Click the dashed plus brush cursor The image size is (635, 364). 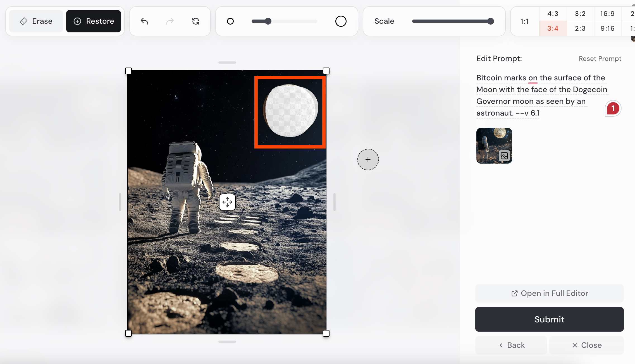pyautogui.click(x=368, y=159)
